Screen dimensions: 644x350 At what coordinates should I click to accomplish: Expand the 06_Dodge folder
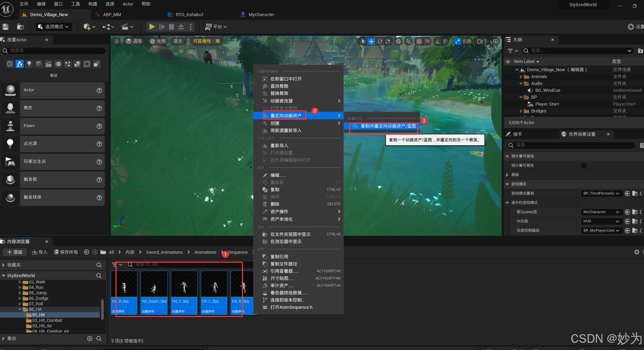click(x=20, y=298)
